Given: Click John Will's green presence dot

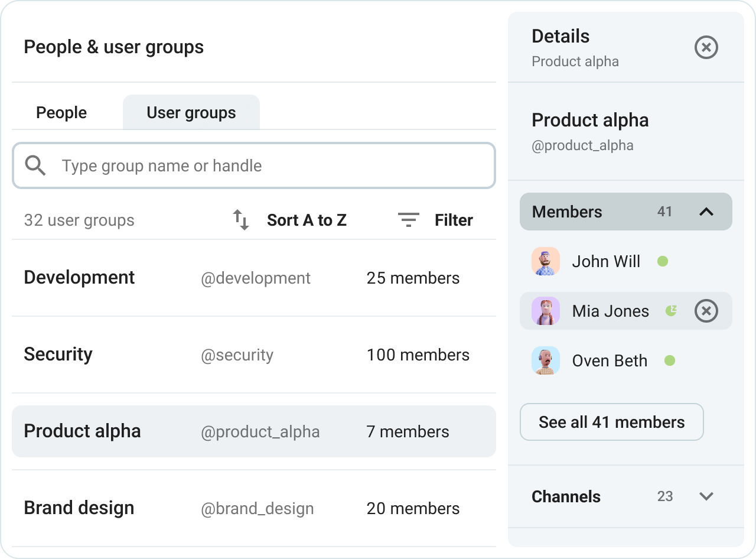Looking at the screenshot, I should click(x=662, y=261).
